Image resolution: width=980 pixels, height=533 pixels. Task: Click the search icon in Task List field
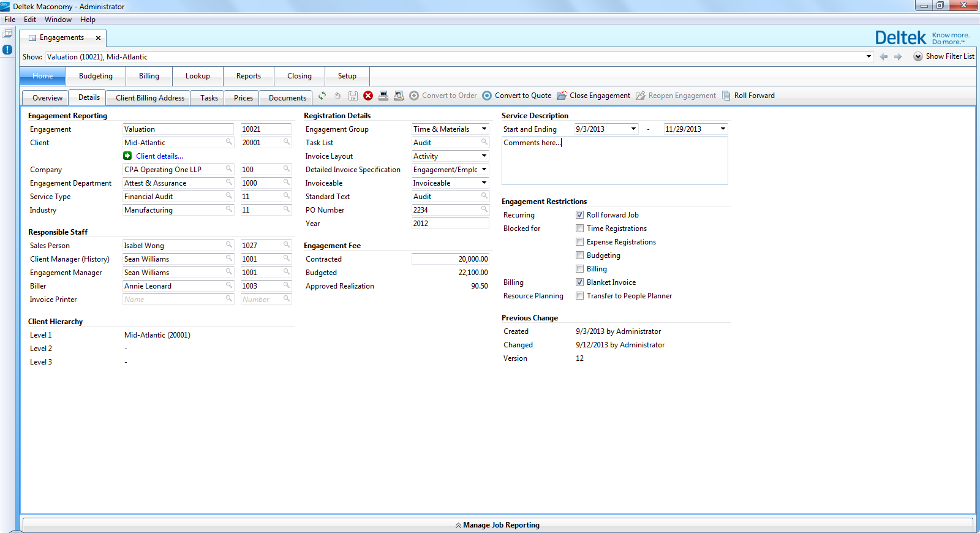coord(484,142)
